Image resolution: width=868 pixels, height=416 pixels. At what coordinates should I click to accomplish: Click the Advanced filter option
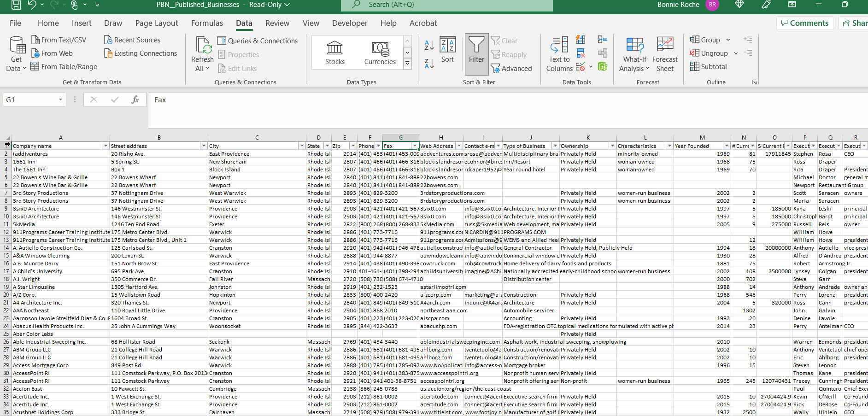point(511,69)
